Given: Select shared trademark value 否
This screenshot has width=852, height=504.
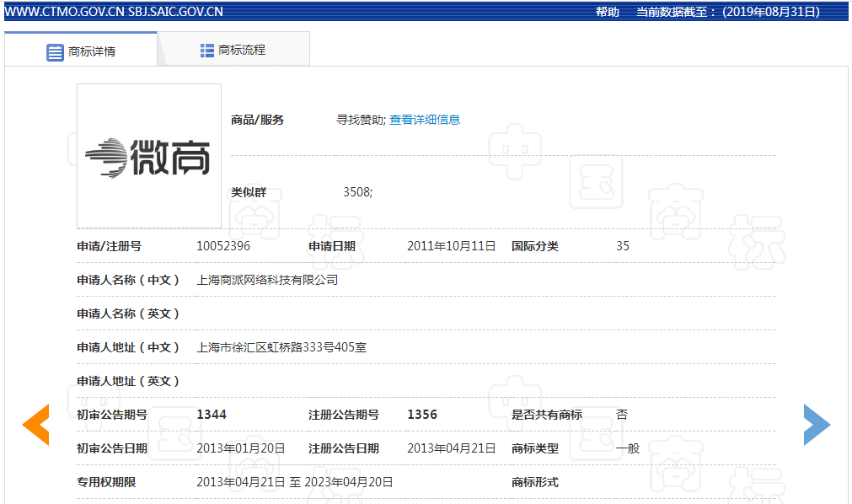Looking at the screenshot, I should 622,415.
